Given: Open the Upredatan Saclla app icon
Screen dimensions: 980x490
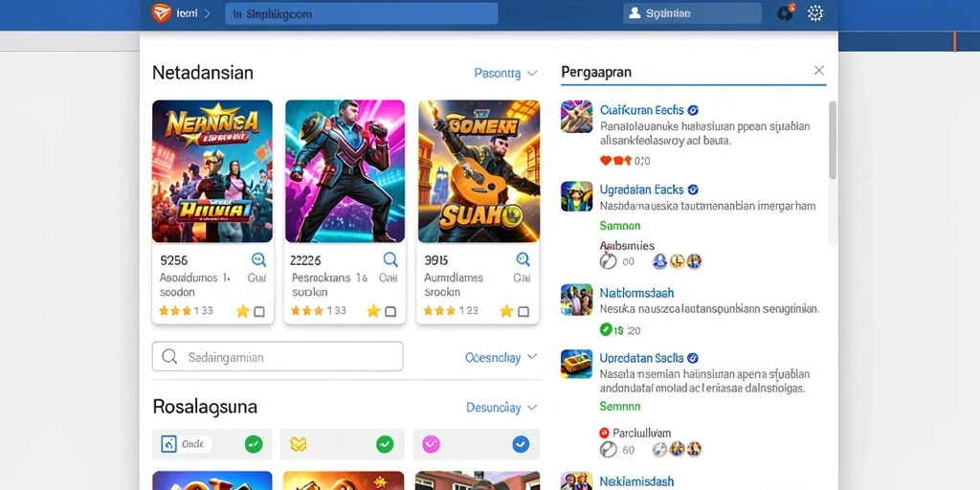Looking at the screenshot, I should 576,365.
